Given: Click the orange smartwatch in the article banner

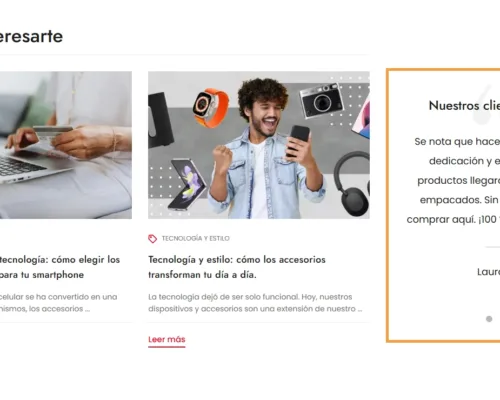Looking at the screenshot, I should pyautogui.click(x=211, y=108).
